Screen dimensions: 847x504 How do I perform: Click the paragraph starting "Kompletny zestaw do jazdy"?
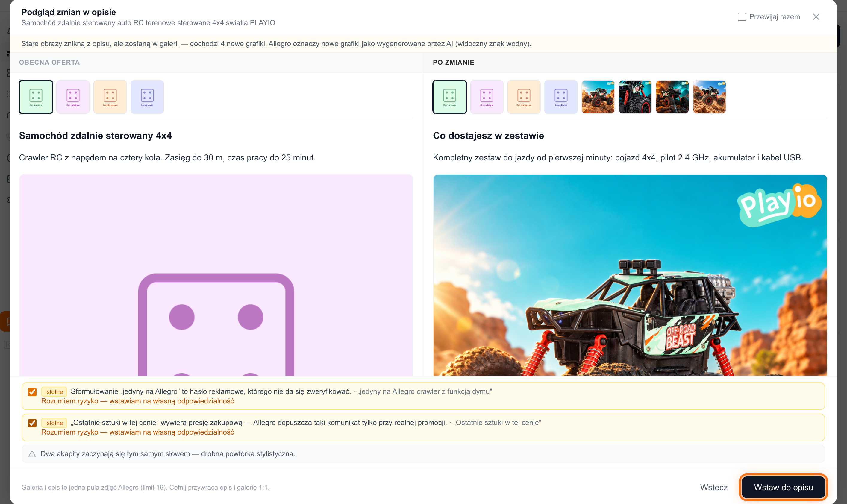618,158
